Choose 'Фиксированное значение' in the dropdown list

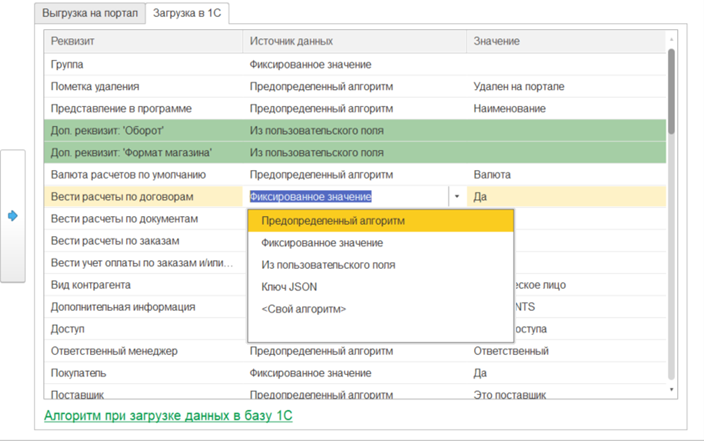coord(322,243)
